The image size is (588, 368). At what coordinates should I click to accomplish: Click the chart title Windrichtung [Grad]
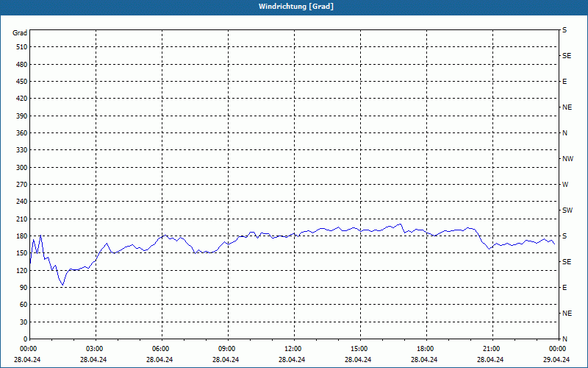pyautogui.click(x=296, y=7)
